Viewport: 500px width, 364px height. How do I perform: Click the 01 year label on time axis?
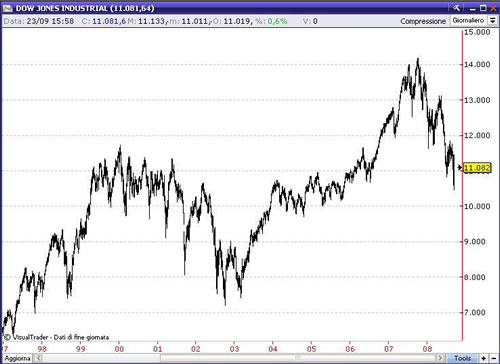tap(157, 349)
